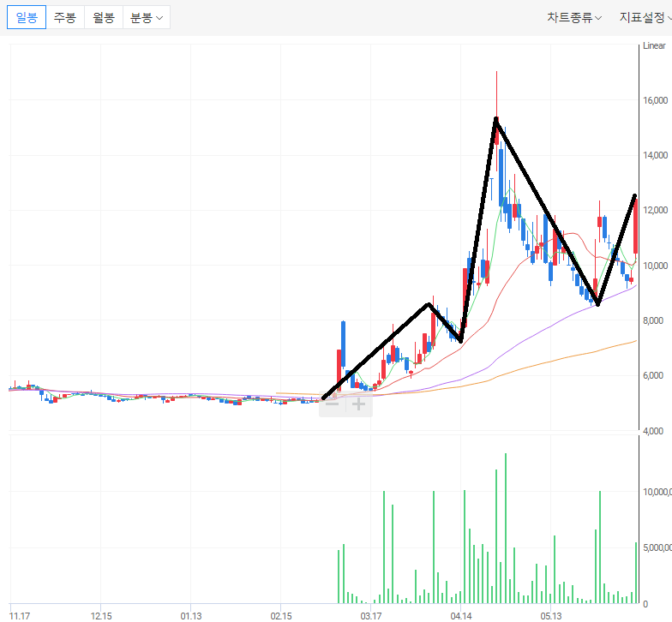Open the 지표설정 indicator settings dropdown

pyautogui.click(x=645, y=17)
